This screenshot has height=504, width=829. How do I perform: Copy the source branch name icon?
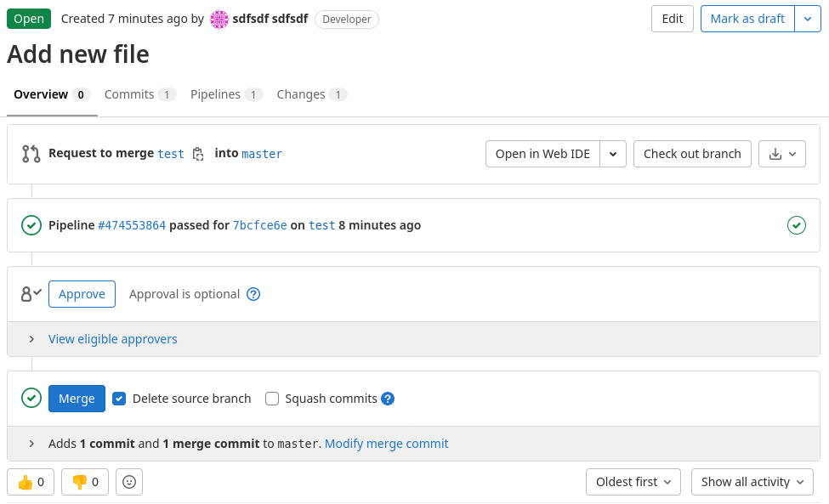[x=198, y=154]
